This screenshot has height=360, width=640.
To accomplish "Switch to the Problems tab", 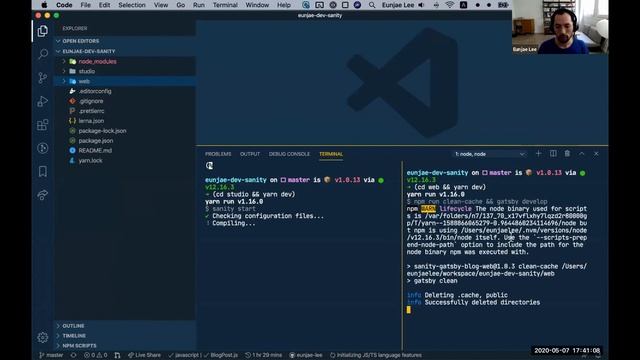I will (218, 154).
